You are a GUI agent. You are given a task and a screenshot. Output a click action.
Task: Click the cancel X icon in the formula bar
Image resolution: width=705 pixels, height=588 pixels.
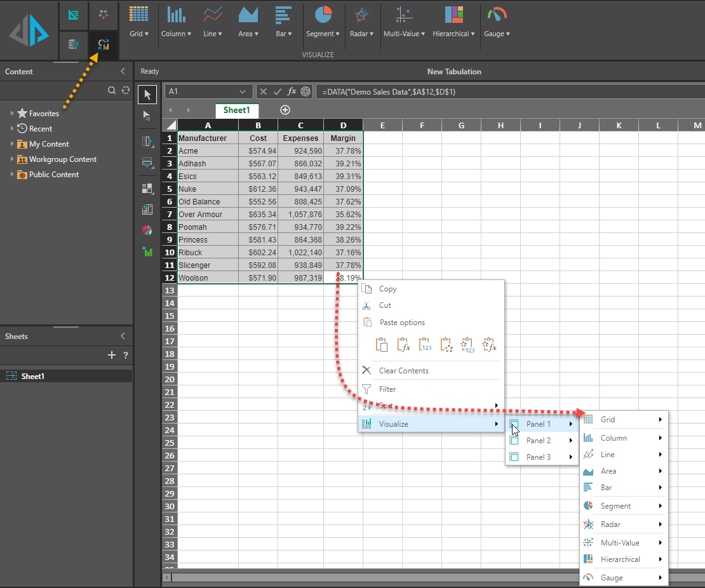[263, 91]
